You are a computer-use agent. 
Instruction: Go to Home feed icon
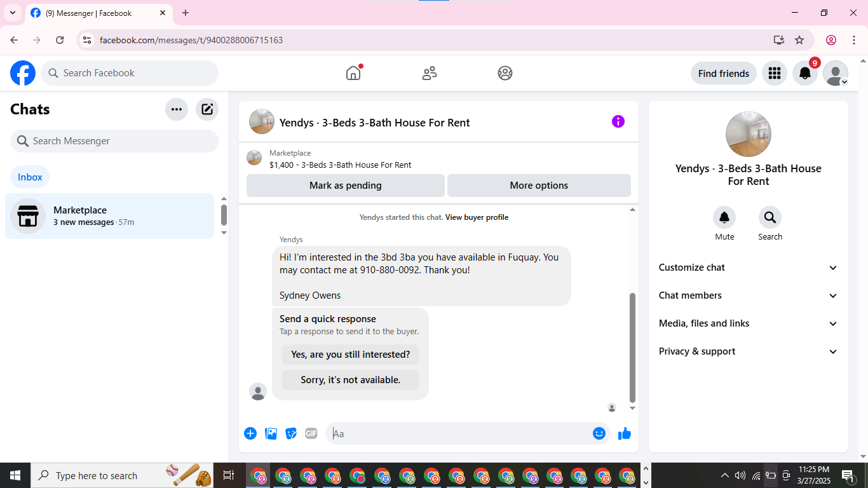click(353, 73)
